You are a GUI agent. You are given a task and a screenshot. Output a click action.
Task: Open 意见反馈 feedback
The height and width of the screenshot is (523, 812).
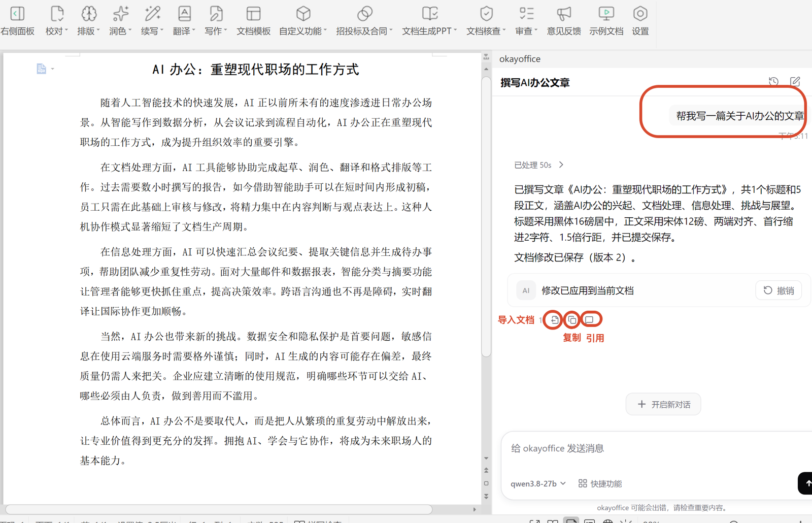564,21
